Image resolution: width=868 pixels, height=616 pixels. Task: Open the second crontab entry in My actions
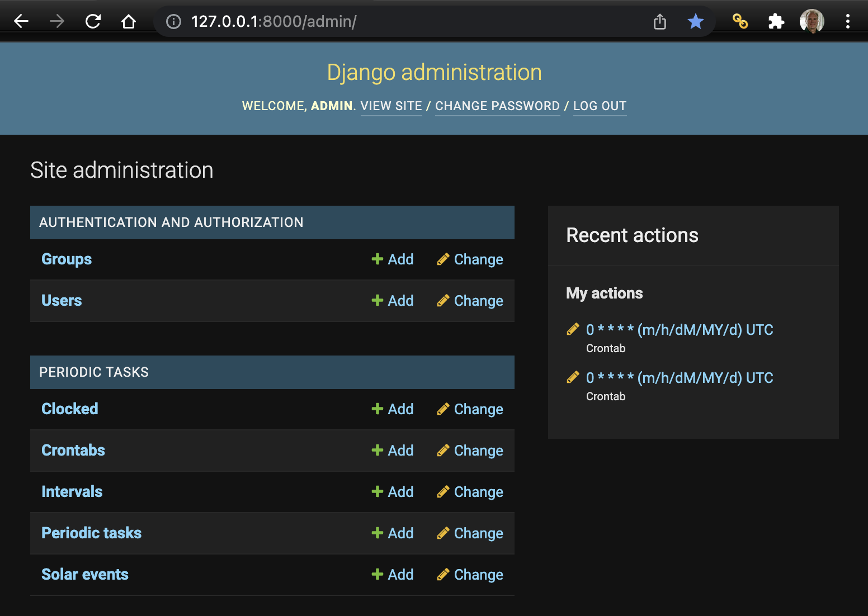tap(680, 378)
